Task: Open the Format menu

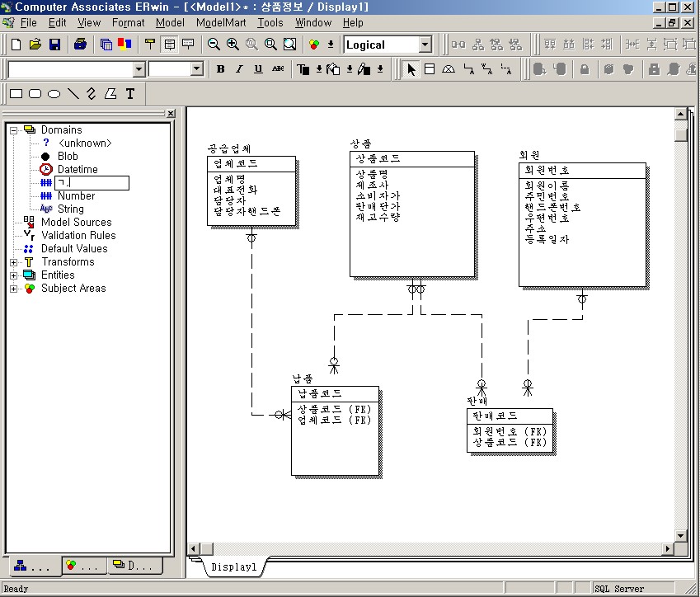Action: point(128,22)
